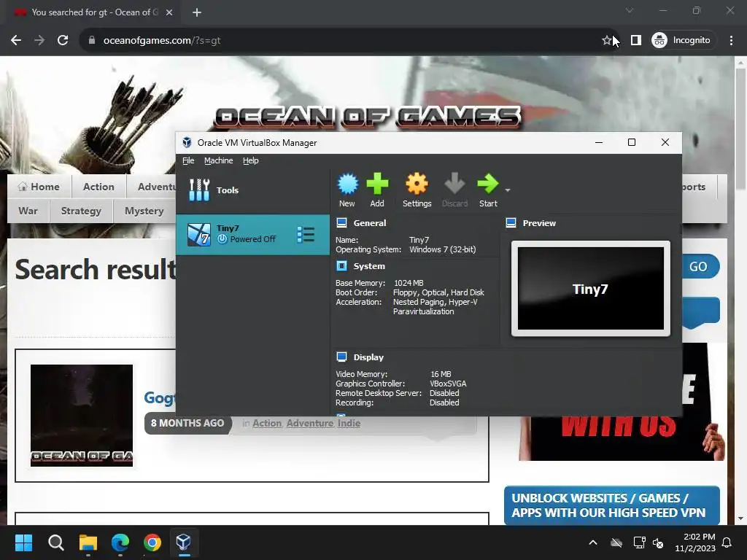This screenshot has height=560, width=747.
Task: Click the New virtual machine icon
Action: (x=347, y=190)
